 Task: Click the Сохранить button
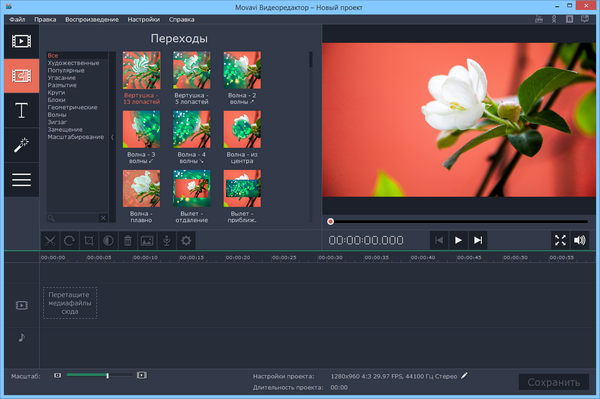click(x=554, y=382)
